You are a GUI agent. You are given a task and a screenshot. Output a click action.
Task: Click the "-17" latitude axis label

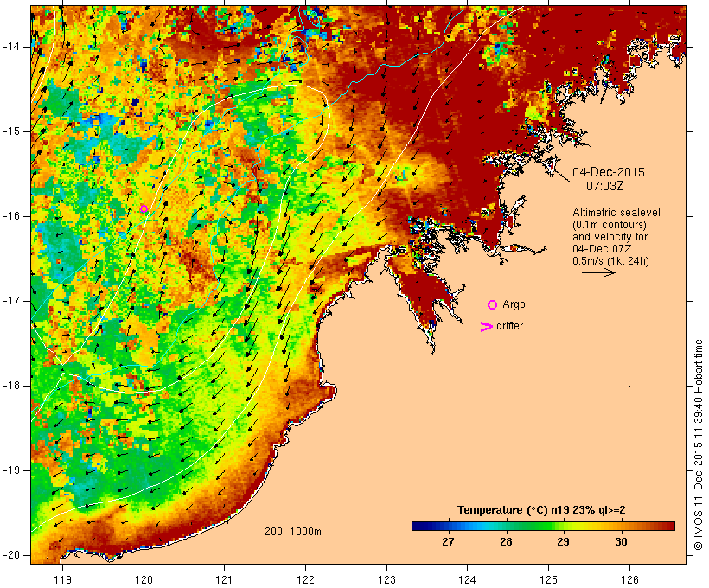(11, 301)
